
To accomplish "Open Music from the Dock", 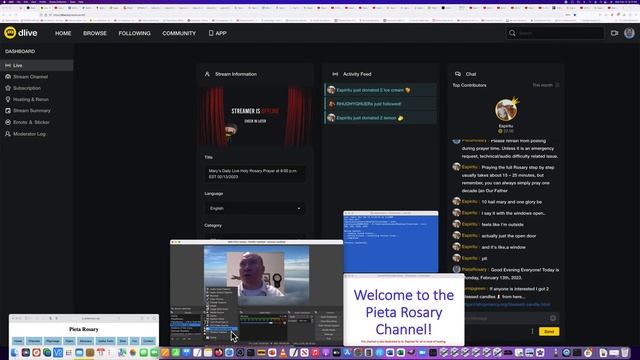I will [x=315, y=353].
